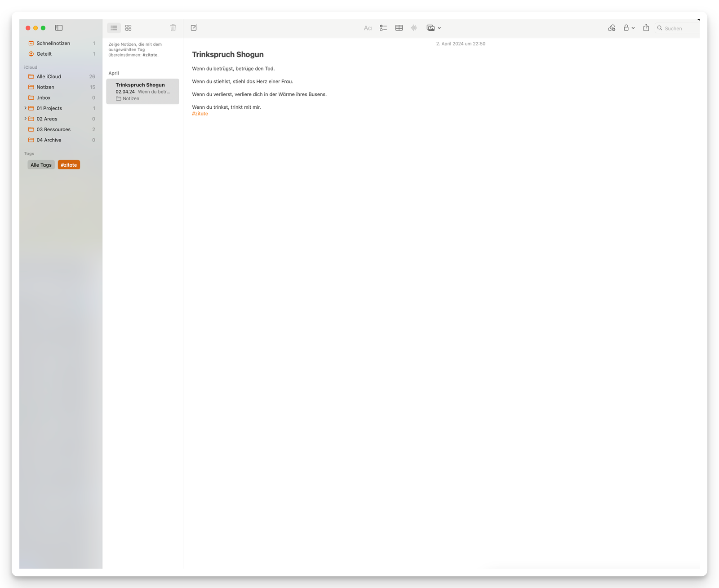Delete the note with the trash icon

(x=173, y=27)
